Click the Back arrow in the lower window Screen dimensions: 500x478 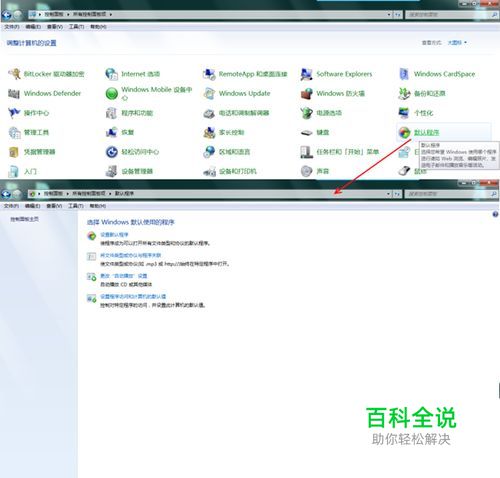pyautogui.click(x=6, y=194)
